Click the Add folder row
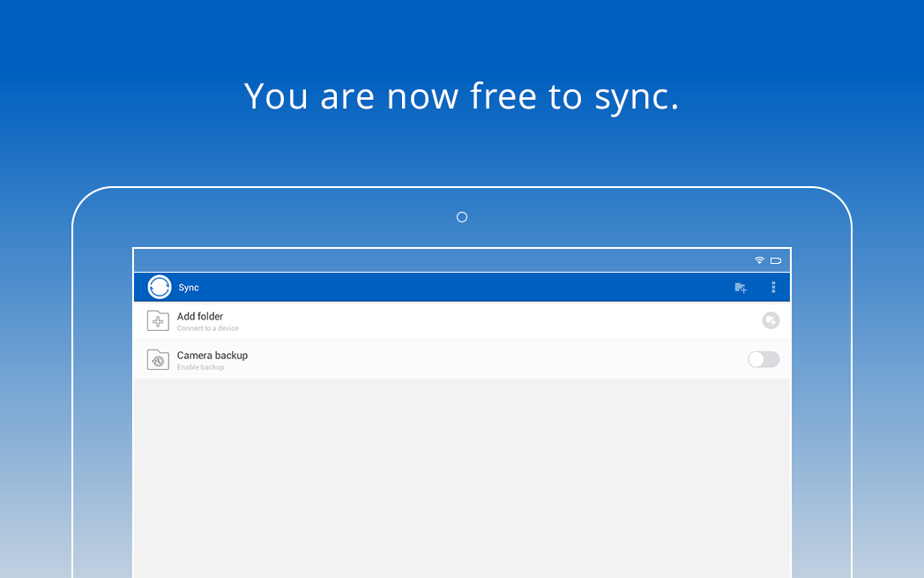Screen dimensions: 924x578 click(397, 320)
